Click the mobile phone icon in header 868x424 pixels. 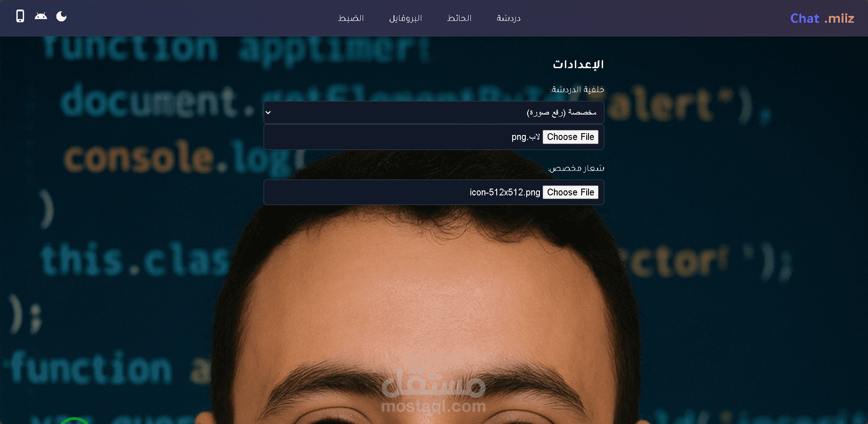(x=20, y=17)
